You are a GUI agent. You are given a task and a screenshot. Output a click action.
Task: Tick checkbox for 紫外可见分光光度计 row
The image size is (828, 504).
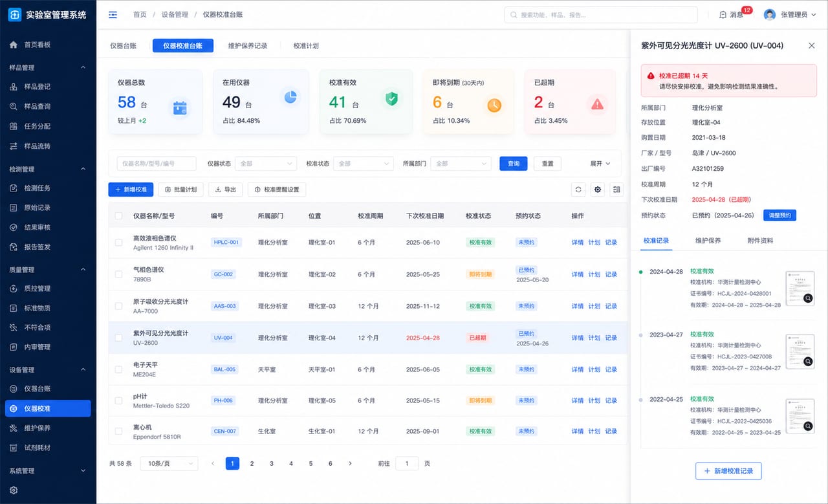pyautogui.click(x=118, y=338)
